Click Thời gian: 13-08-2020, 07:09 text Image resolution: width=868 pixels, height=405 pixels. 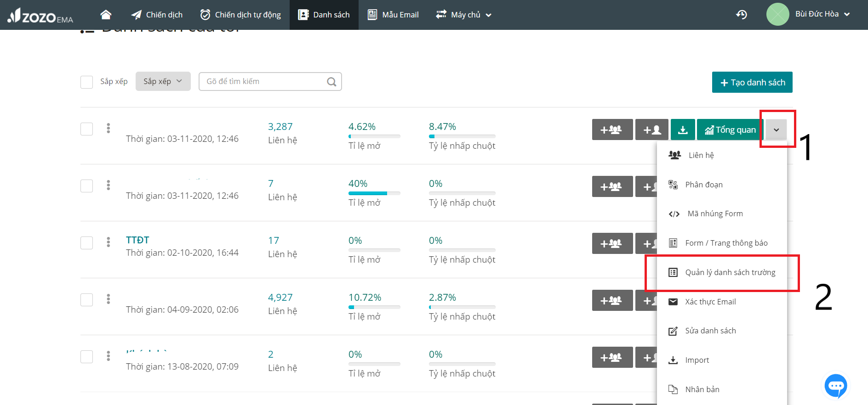182,366
